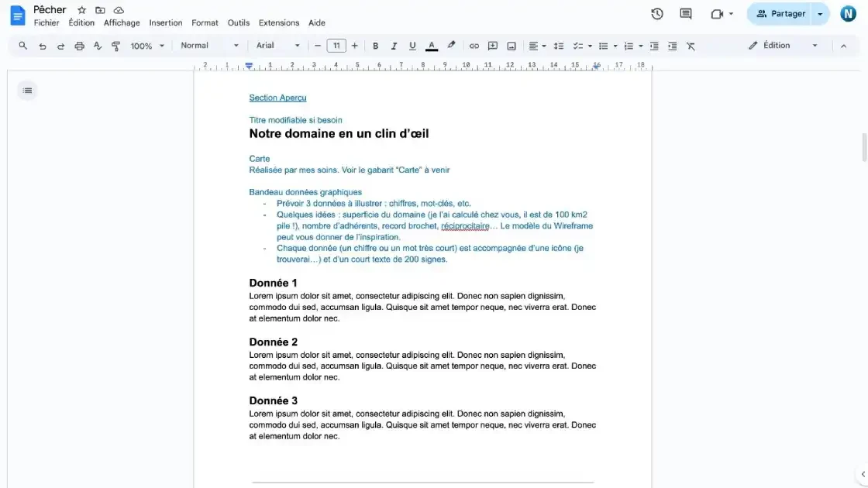Toggle underline formatting

(x=412, y=46)
